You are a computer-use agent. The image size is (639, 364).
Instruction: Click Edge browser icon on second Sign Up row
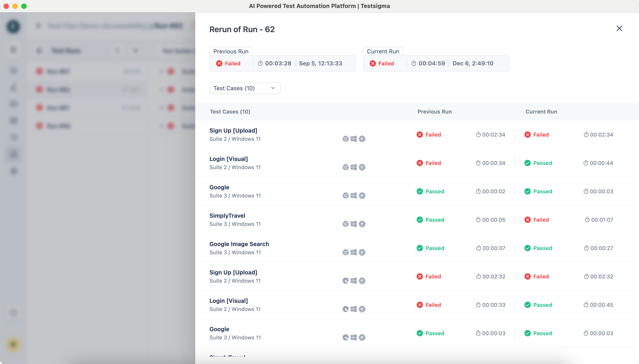coord(345,281)
